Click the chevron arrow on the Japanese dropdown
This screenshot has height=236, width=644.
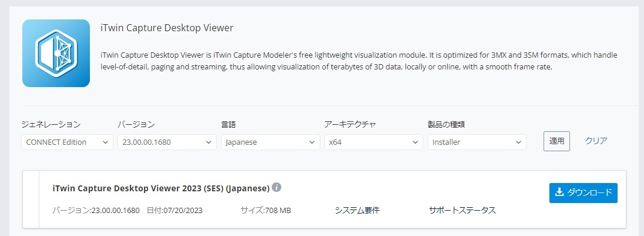coord(311,142)
